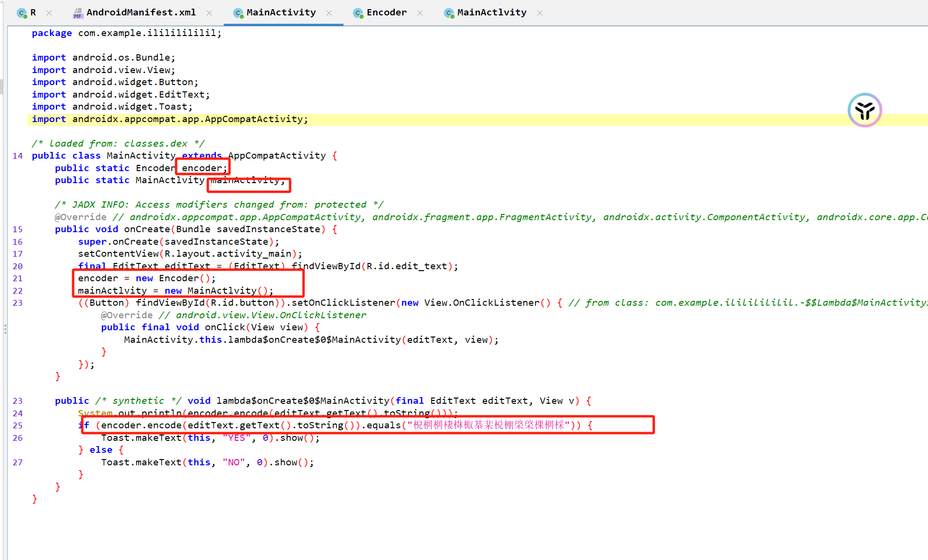Click the class icon on Encoder tab
The image size is (928, 560).
(358, 13)
